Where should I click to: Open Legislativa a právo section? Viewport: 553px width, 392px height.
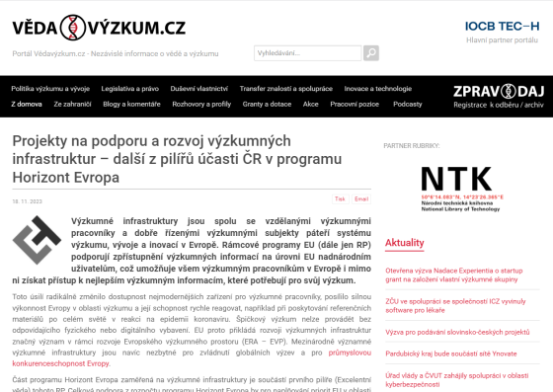(129, 89)
